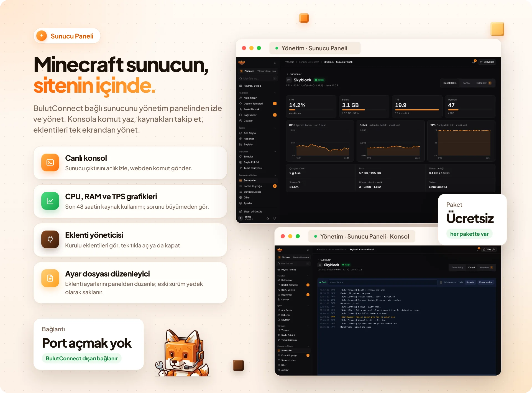
Task: Open notifications bell in the top Sunucu Paneli window
Action: pyautogui.click(x=474, y=62)
